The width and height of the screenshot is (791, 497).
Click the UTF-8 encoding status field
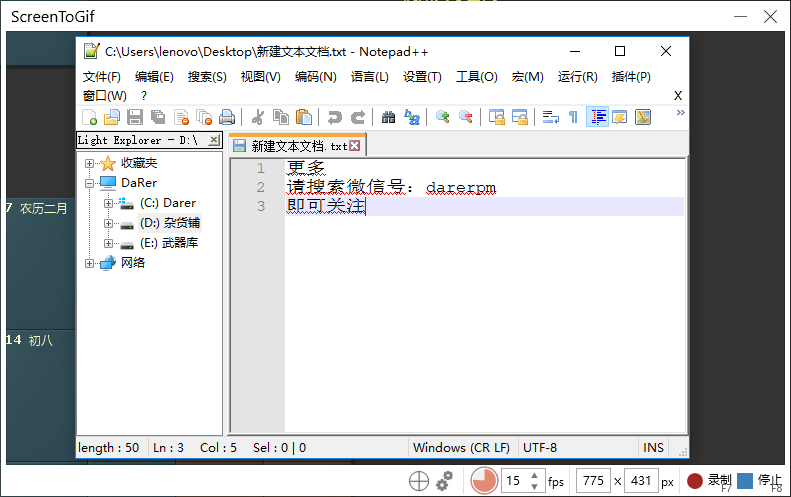578,448
